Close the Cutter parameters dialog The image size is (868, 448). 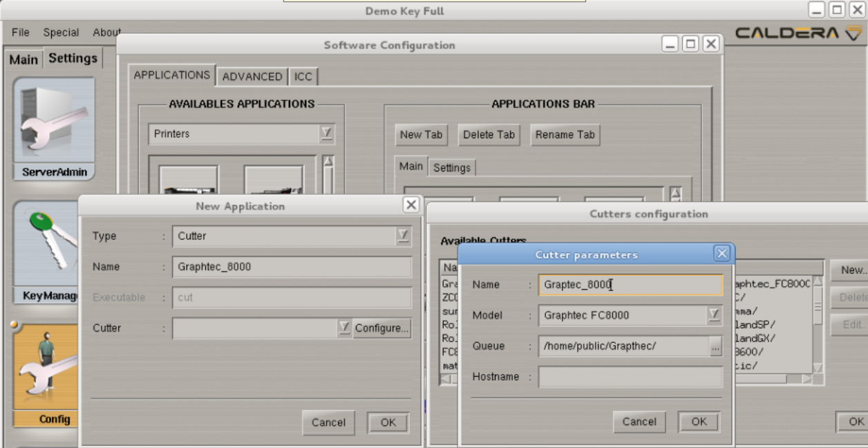pyautogui.click(x=722, y=254)
